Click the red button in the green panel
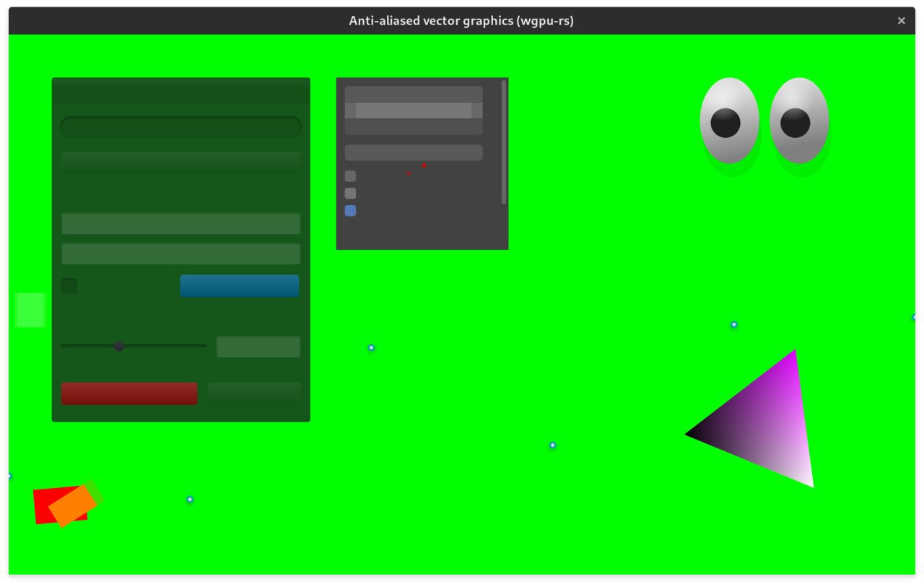This screenshot has width=924, height=584. click(x=129, y=393)
